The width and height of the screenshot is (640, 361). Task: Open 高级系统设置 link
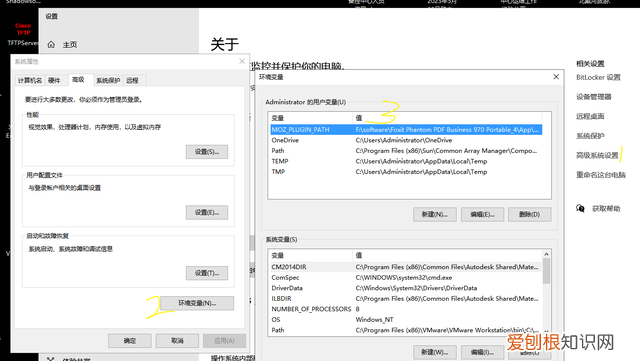point(597,155)
